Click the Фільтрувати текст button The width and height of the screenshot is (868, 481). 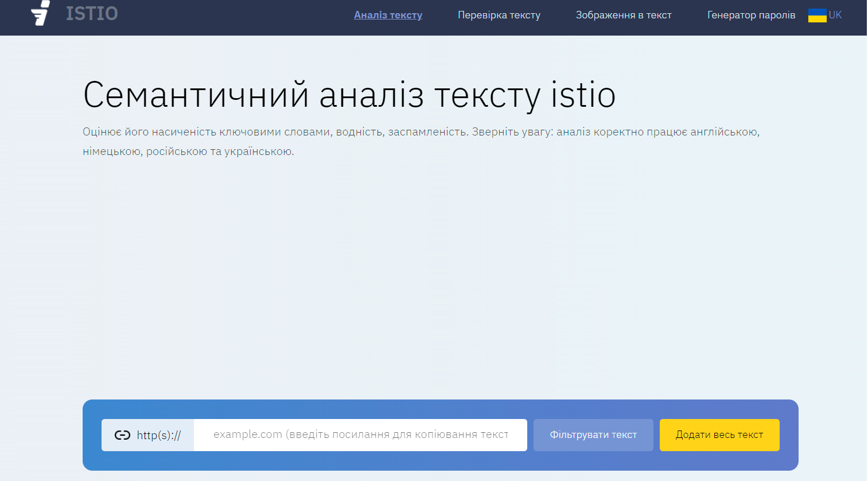[x=593, y=435]
